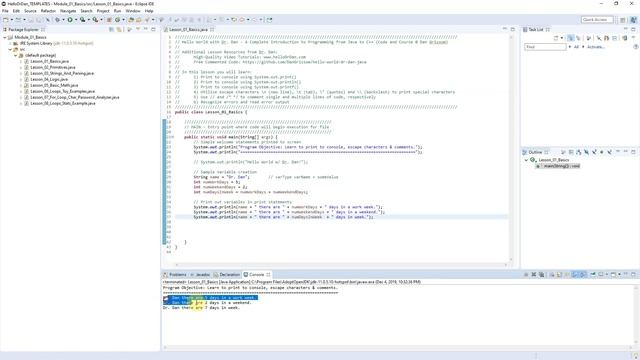
Task: Click the New Java Class green icon
Action: [x=117, y=20]
